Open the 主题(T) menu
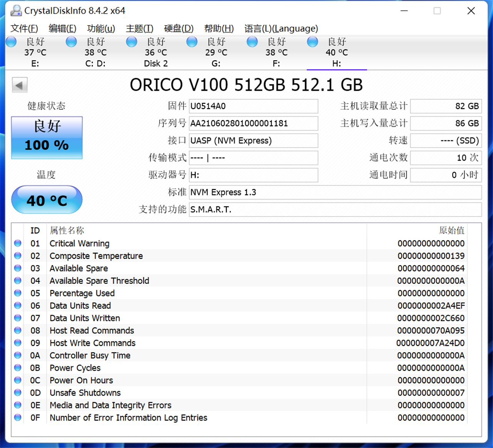Viewport: 493px width, 448px height. [139, 29]
